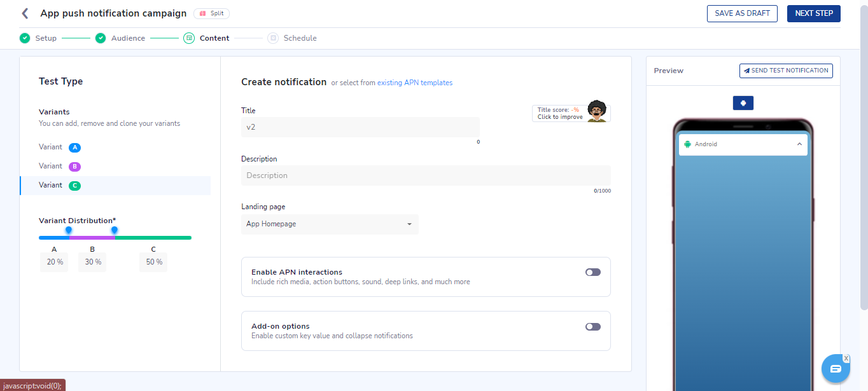Select the purple Variant B badge
The width and height of the screenshot is (868, 391).
[75, 167]
